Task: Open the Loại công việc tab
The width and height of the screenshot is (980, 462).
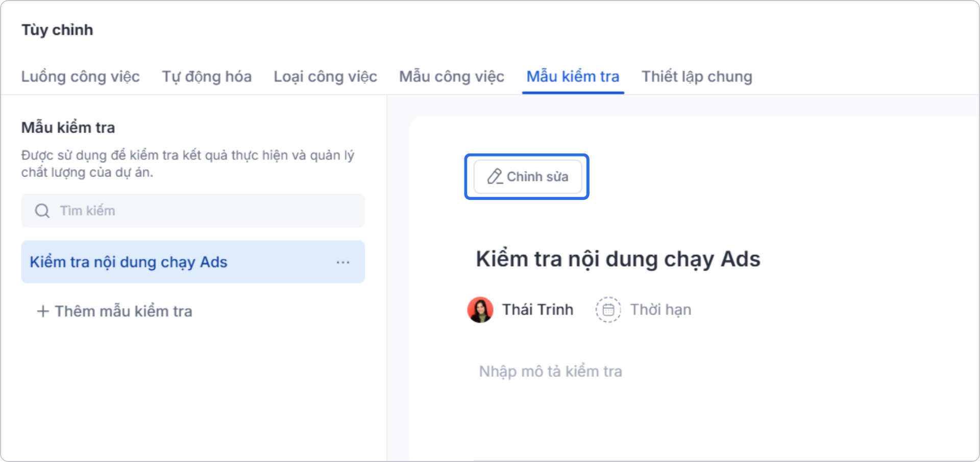Action: point(325,76)
